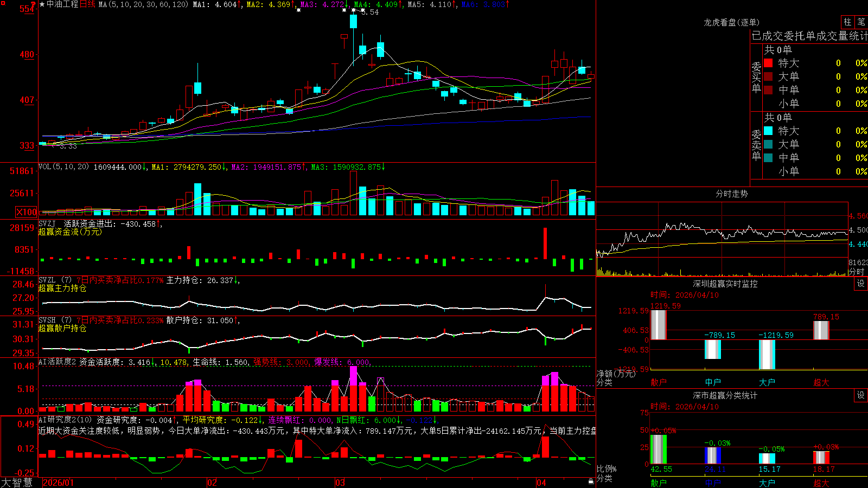This screenshot has height=488, width=868.
Task: Click the SVZJ indicator name
Action: click(47, 223)
